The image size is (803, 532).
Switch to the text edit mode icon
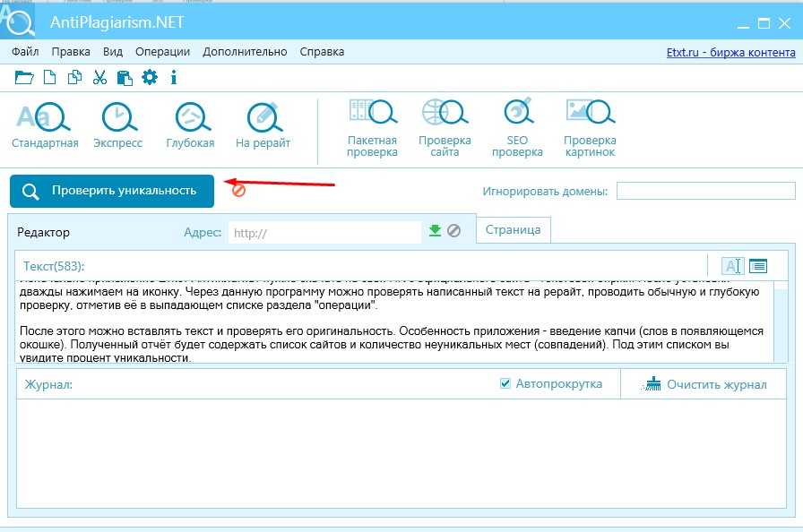coord(732,266)
